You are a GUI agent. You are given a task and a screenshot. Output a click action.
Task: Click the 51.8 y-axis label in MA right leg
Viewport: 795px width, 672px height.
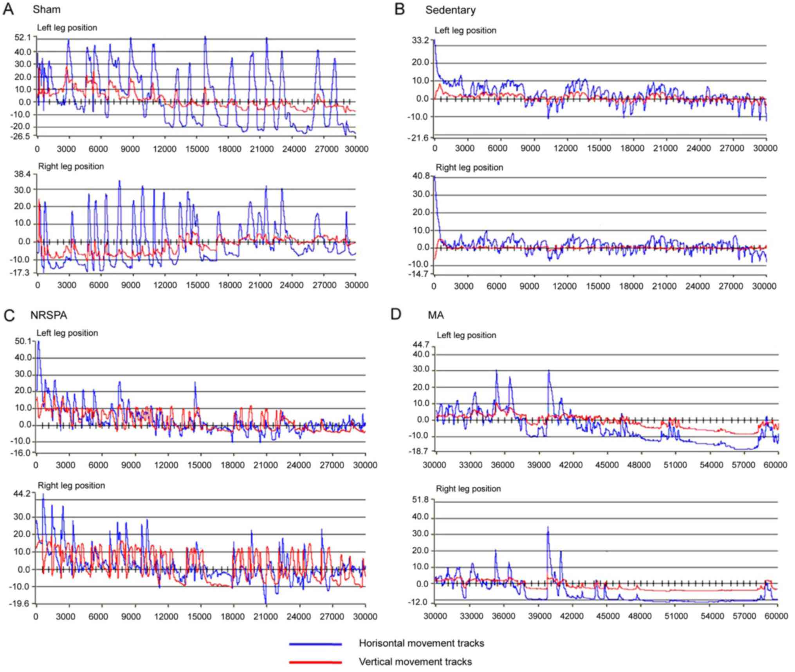point(421,499)
